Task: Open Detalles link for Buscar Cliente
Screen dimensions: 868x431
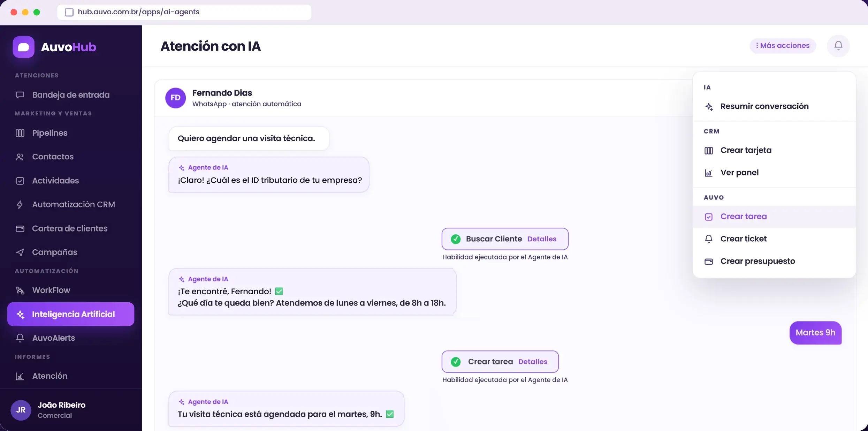Action: [x=542, y=239]
